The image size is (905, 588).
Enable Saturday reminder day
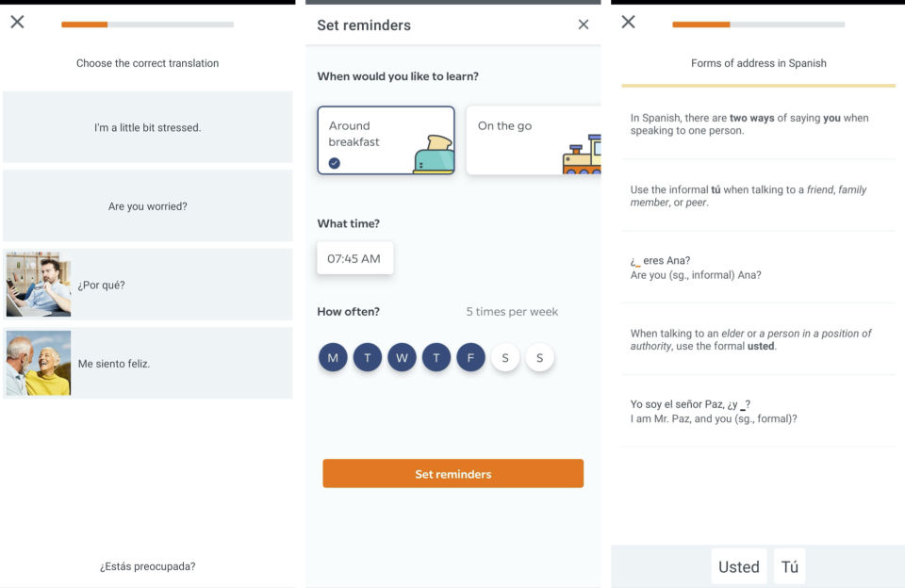[x=505, y=357]
